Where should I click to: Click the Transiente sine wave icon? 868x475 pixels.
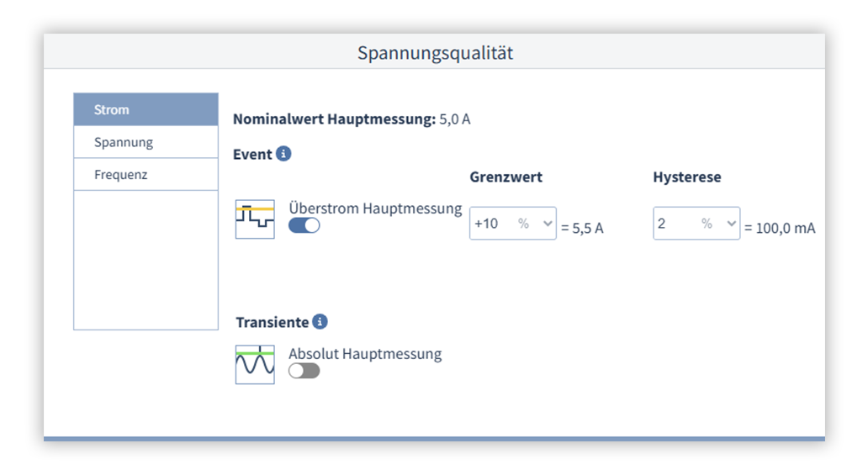point(255,365)
